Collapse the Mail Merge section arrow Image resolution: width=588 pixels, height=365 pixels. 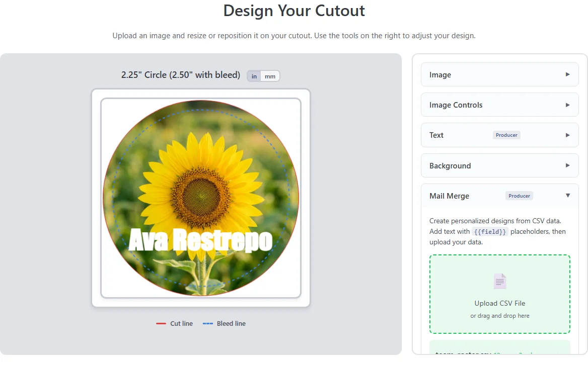point(568,196)
